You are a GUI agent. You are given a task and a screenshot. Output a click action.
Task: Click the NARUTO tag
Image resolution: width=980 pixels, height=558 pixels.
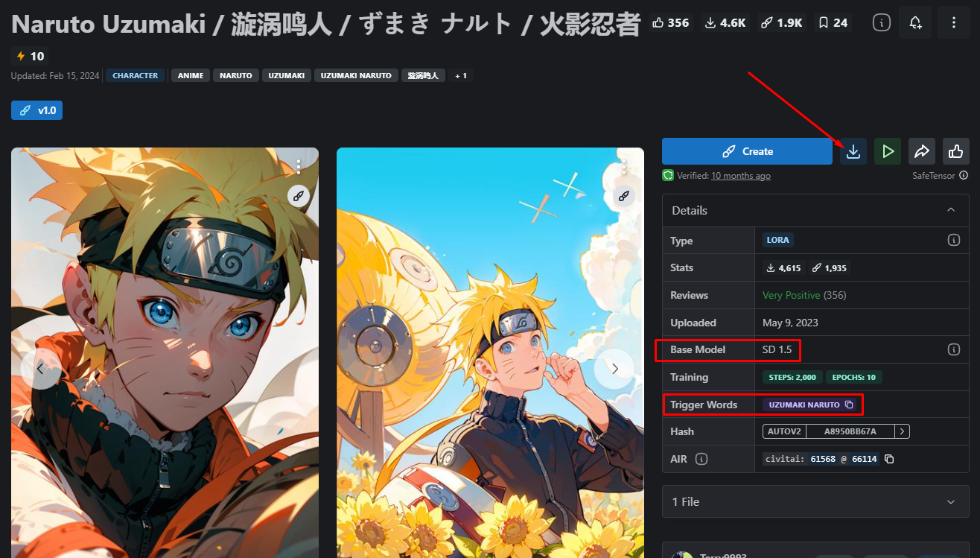[x=236, y=75]
